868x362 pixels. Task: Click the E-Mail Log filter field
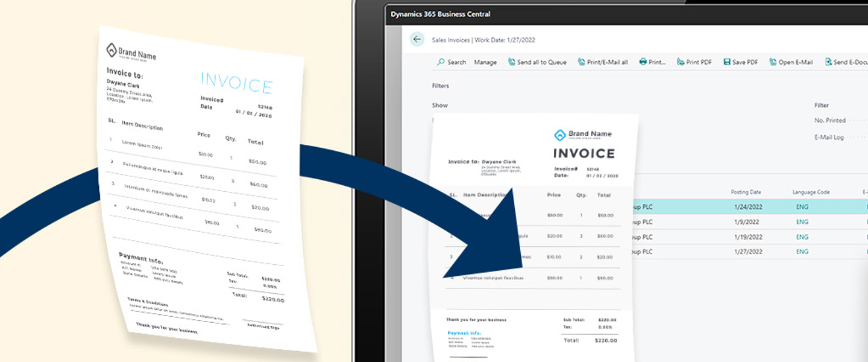pos(840,138)
